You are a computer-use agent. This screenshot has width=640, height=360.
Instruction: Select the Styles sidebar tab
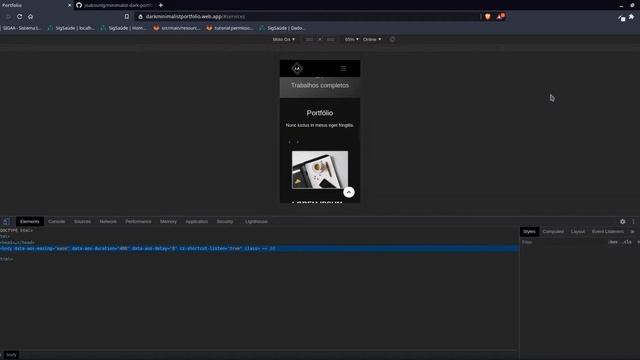pyautogui.click(x=529, y=232)
